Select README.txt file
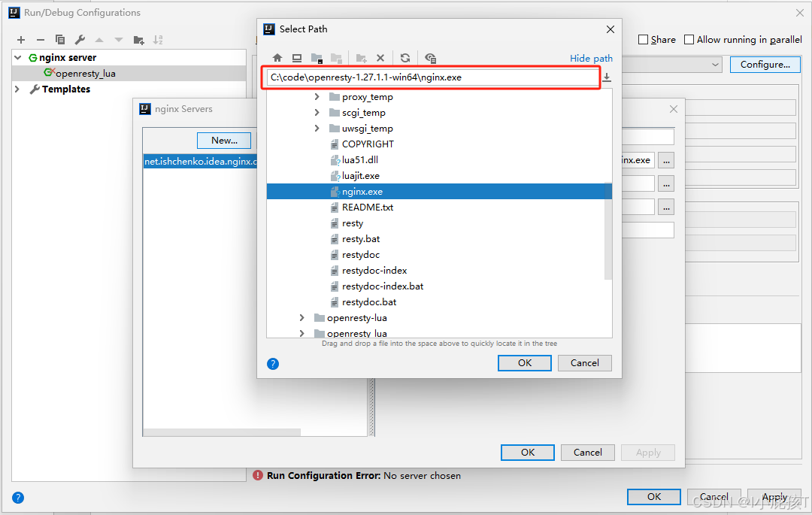This screenshot has width=812, height=515. pos(368,207)
